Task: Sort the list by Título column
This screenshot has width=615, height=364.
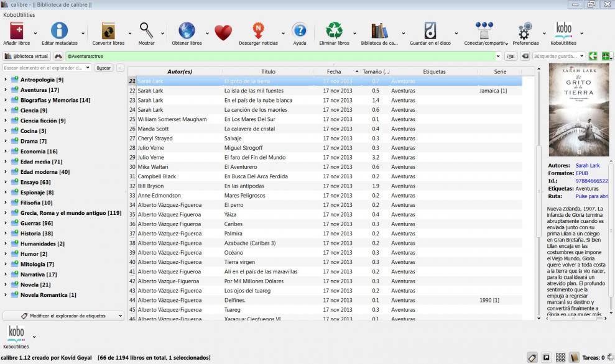Action: pos(268,71)
